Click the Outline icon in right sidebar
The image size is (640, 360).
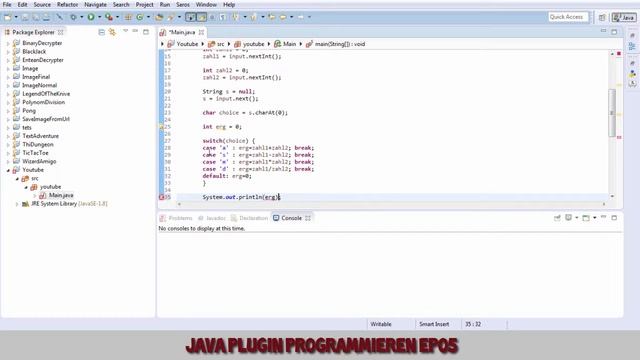[x=632, y=47]
